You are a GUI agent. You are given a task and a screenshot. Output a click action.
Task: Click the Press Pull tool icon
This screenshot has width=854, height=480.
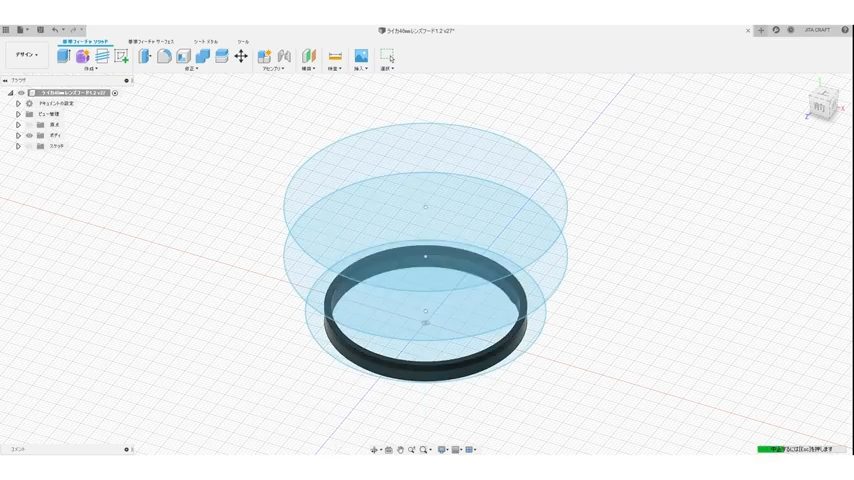pyautogui.click(x=145, y=56)
